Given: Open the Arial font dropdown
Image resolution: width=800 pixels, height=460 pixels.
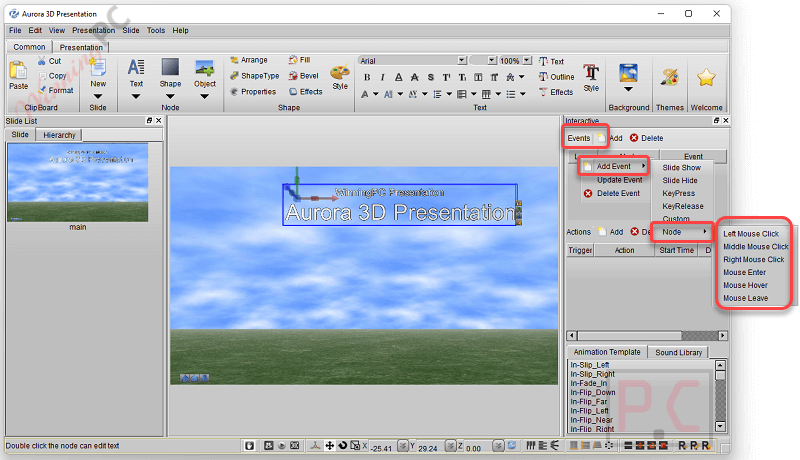Looking at the screenshot, I should [x=461, y=61].
